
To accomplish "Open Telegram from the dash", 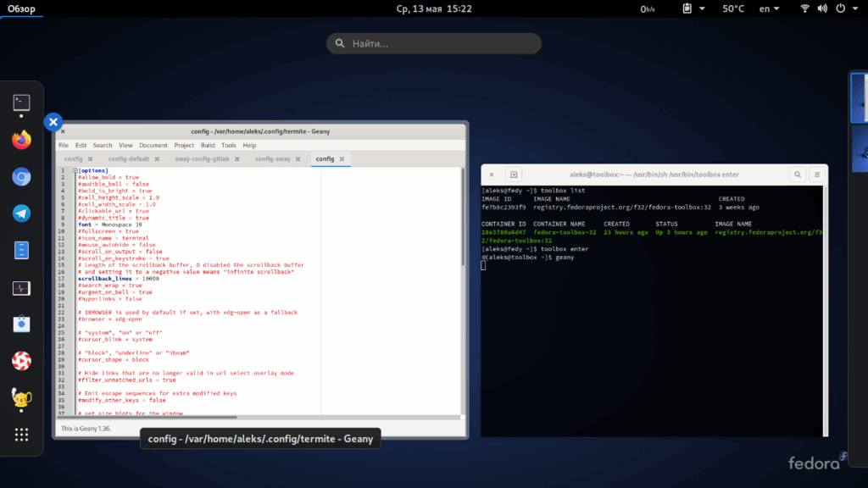I will pos(21,213).
